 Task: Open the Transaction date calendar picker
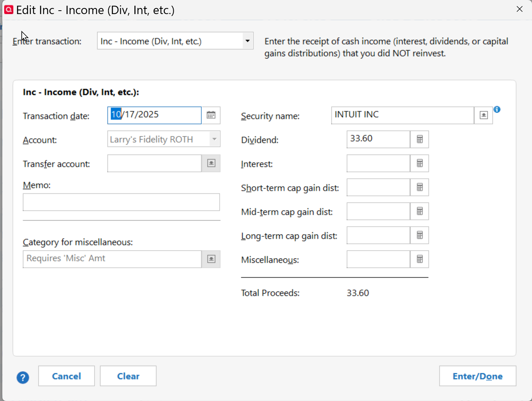211,115
